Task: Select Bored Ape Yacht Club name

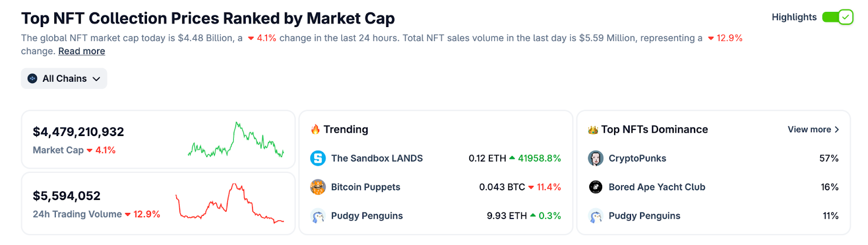Action: 657,187
